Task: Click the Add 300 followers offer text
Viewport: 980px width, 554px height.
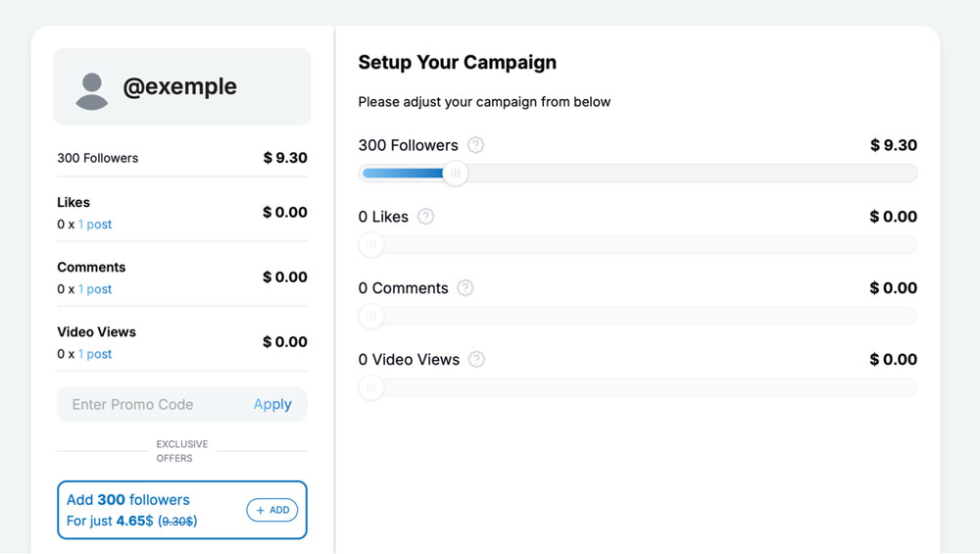Action: pos(128,500)
